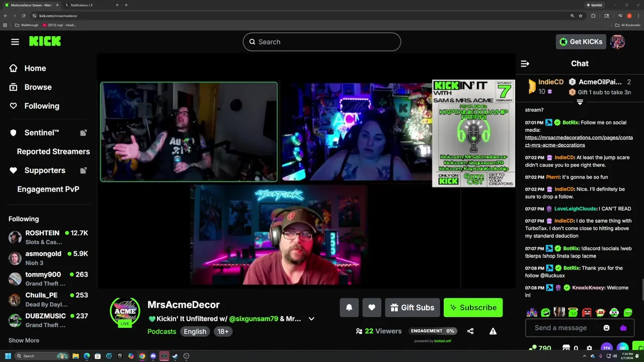The height and width of the screenshot is (362, 644).
Task: Click KnoxicKnoxy username in chat
Action: [x=588, y=288]
